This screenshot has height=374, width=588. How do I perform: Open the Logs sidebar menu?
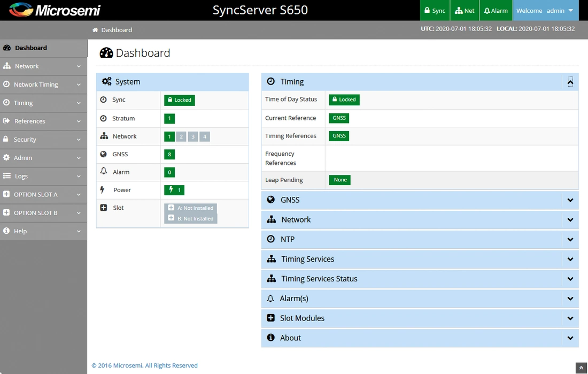[43, 176]
